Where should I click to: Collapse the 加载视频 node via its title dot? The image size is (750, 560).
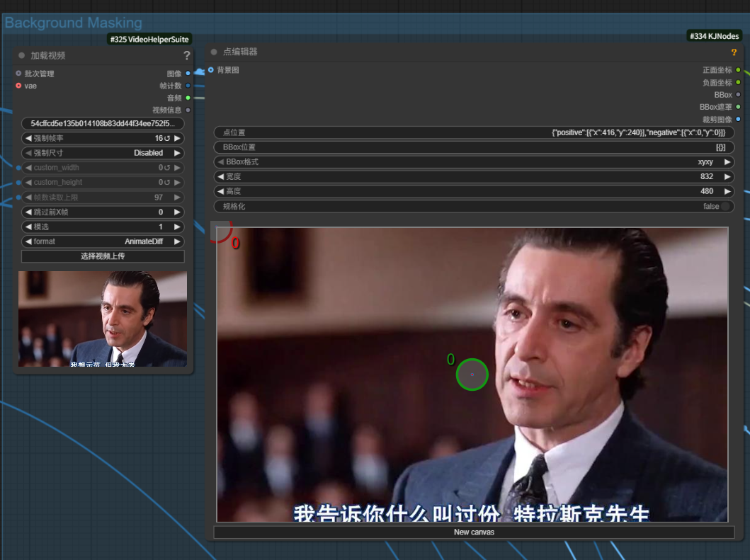[x=21, y=55]
